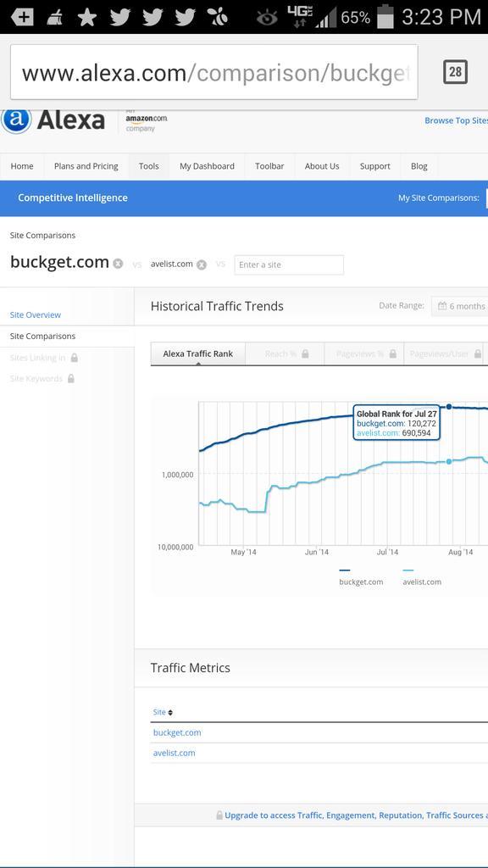The height and width of the screenshot is (868, 488).
Task: Click the 'Site Comparisons' breadcrumb text
Action: (42, 236)
